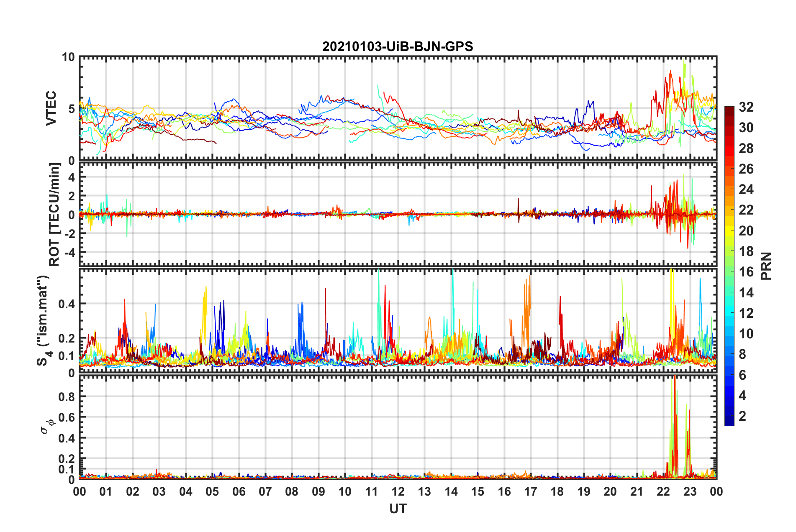Image resolution: width=796 pixels, height=532 pixels.
Task: Select PRN colorbar tick label 6
Action: click(x=742, y=375)
